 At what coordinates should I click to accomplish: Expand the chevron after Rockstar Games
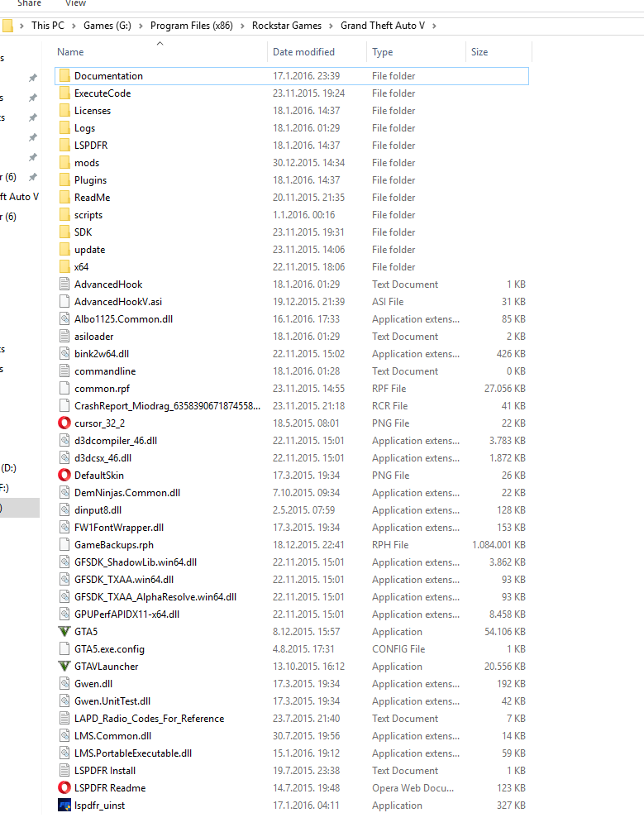click(x=331, y=26)
